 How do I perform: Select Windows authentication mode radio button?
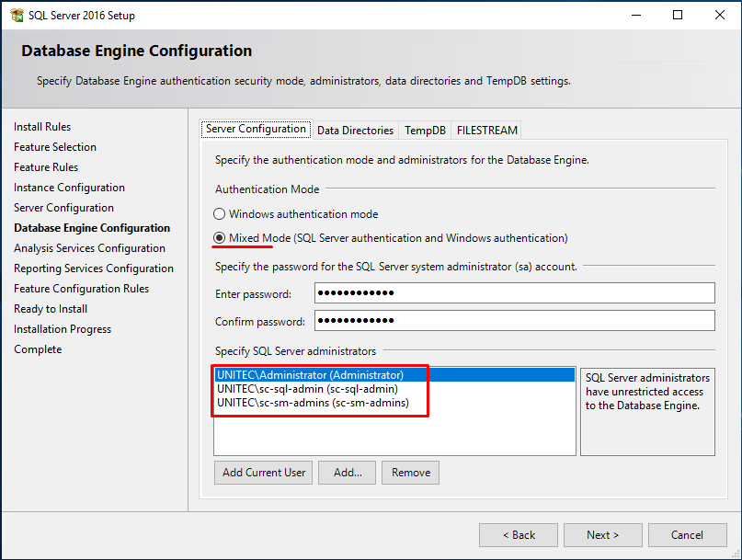[219, 214]
